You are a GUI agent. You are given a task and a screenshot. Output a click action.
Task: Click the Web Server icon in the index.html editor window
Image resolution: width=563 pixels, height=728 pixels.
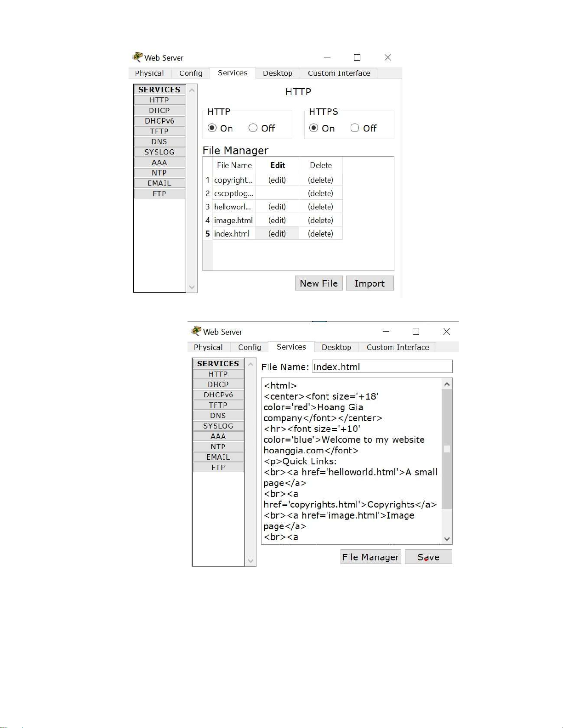point(196,331)
